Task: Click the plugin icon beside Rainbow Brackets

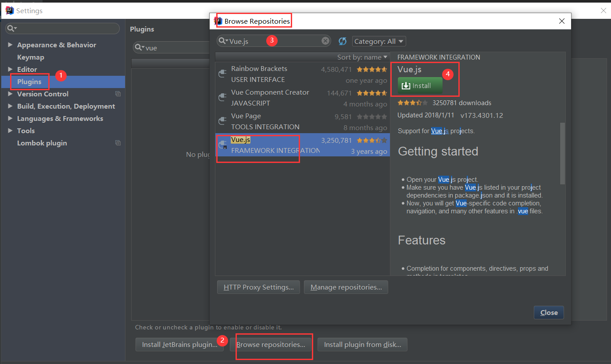Action: pyautogui.click(x=222, y=74)
